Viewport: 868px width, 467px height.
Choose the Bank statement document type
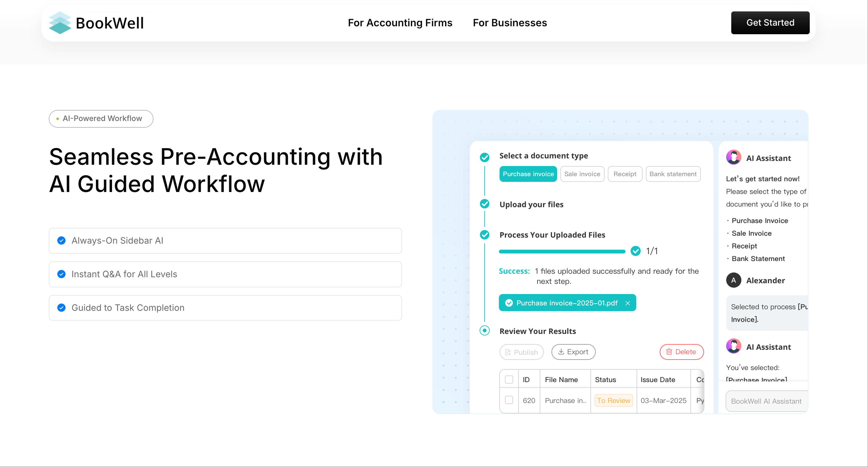[673, 174]
